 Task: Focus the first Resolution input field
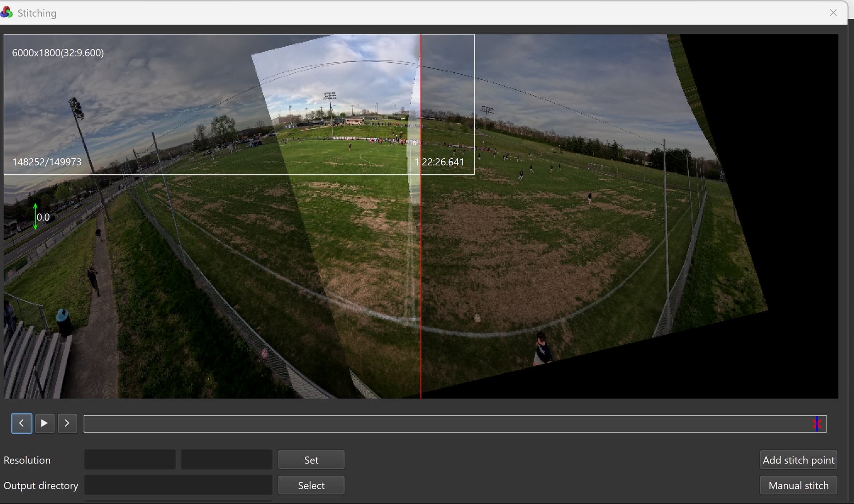129,460
